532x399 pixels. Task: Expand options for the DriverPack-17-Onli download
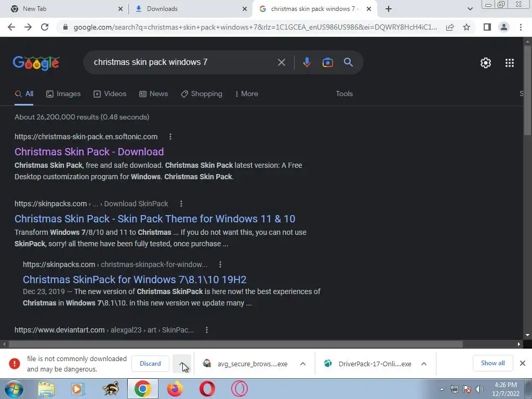click(x=424, y=364)
